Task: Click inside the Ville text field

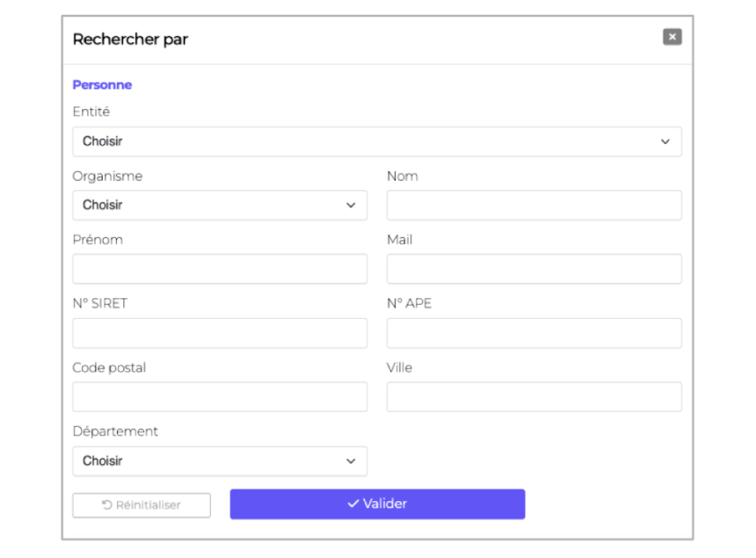Action: pos(534,396)
